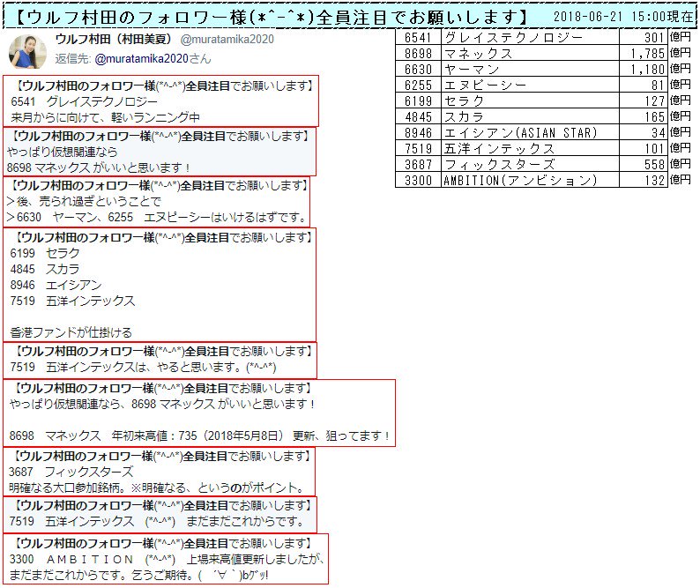Select table cell ヤーマン

[530, 70]
